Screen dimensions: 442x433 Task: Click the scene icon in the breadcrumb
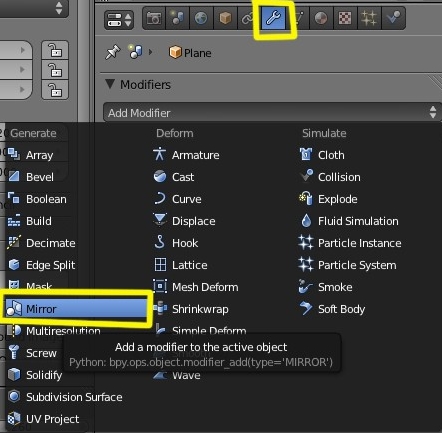(x=136, y=52)
